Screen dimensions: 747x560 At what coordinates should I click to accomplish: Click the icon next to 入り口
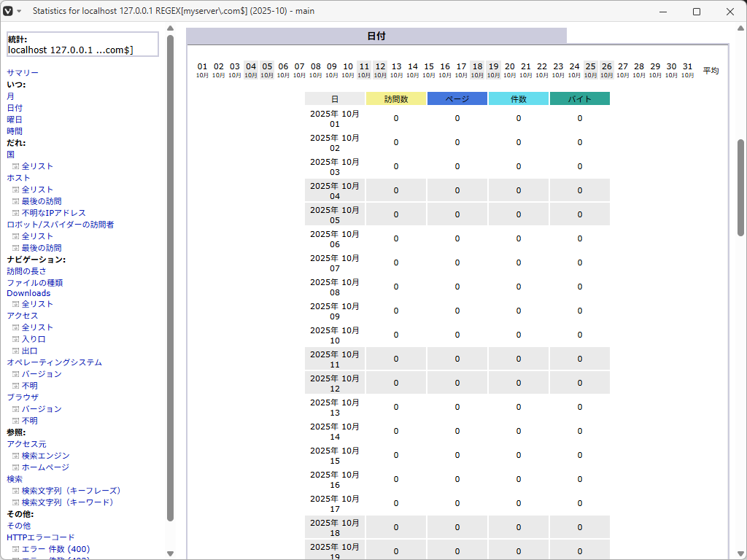coord(15,339)
